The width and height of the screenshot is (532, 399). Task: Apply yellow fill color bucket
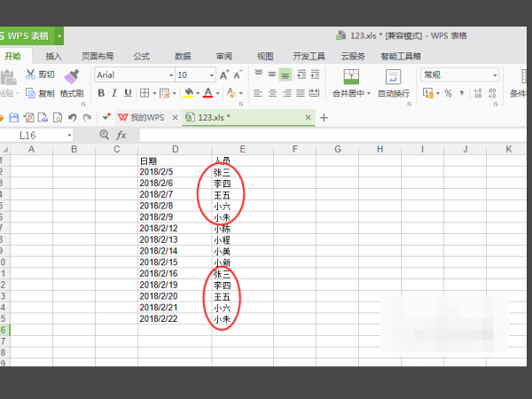(x=188, y=93)
